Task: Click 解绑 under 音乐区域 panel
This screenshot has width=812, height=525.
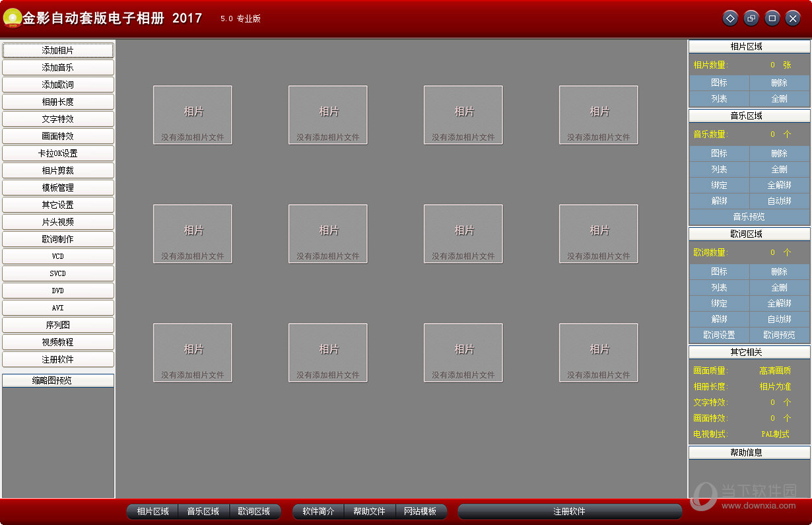Action: [x=720, y=201]
